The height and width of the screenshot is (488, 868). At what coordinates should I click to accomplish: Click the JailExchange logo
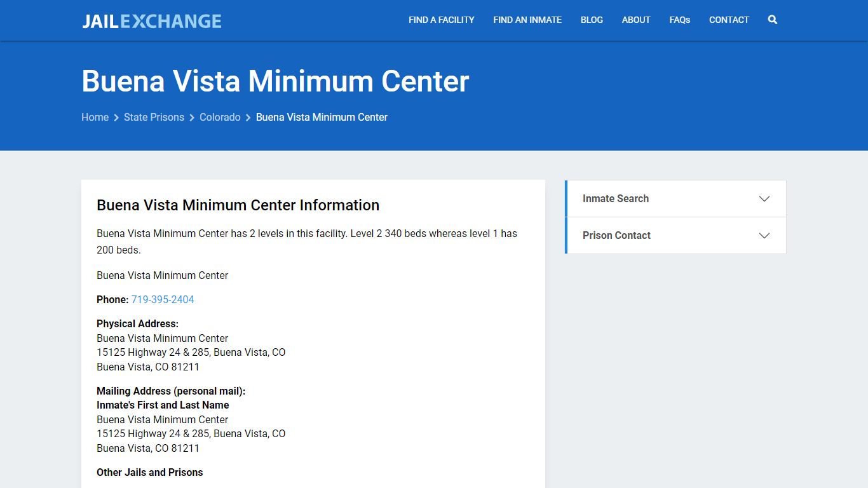(152, 21)
